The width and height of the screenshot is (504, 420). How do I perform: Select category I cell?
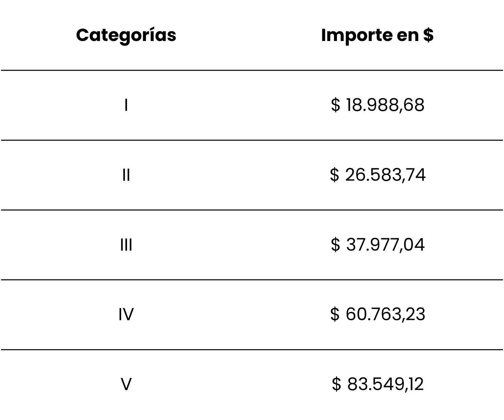(x=126, y=105)
